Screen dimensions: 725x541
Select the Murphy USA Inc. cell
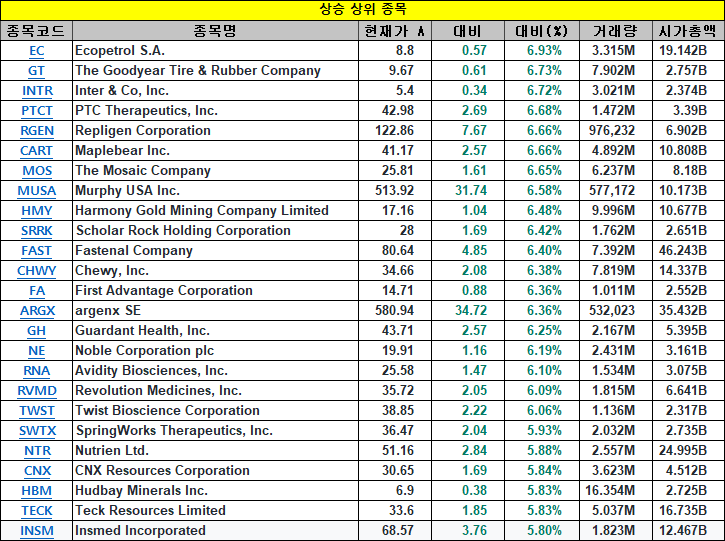(x=215, y=191)
